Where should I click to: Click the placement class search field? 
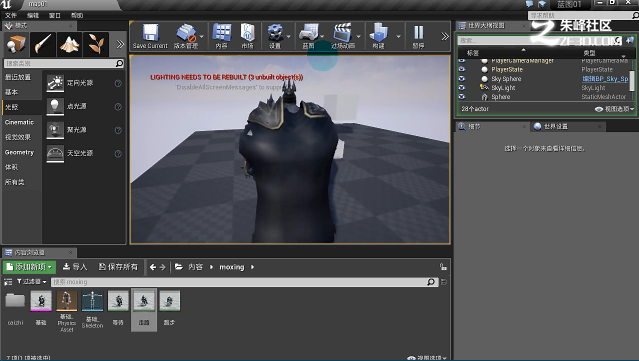(x=64, y=63)
